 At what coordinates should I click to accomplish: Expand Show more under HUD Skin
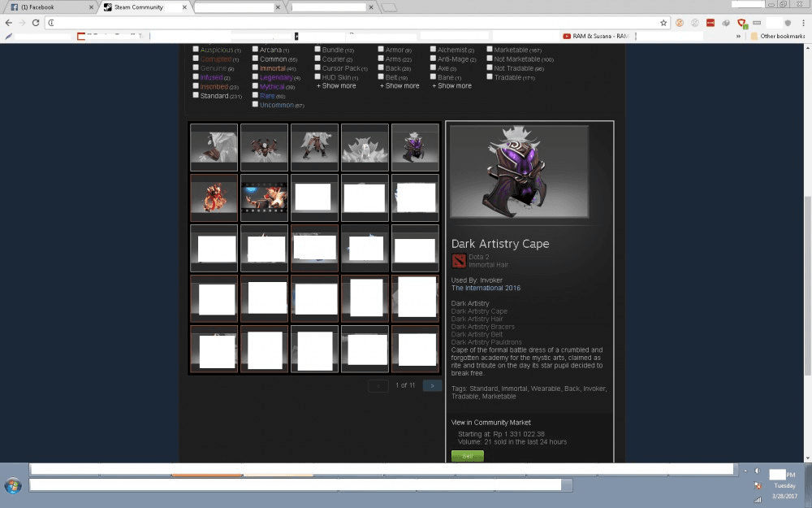[336, 86]
